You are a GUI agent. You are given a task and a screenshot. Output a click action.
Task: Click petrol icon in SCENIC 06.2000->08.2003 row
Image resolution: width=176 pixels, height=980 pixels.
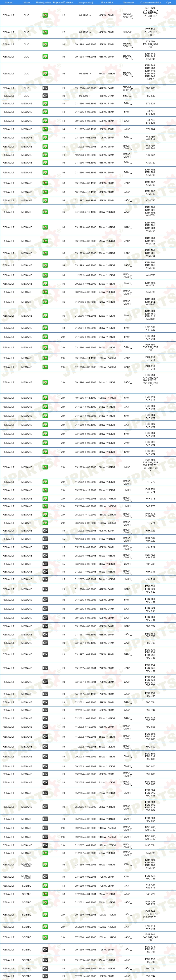(45, 927)
